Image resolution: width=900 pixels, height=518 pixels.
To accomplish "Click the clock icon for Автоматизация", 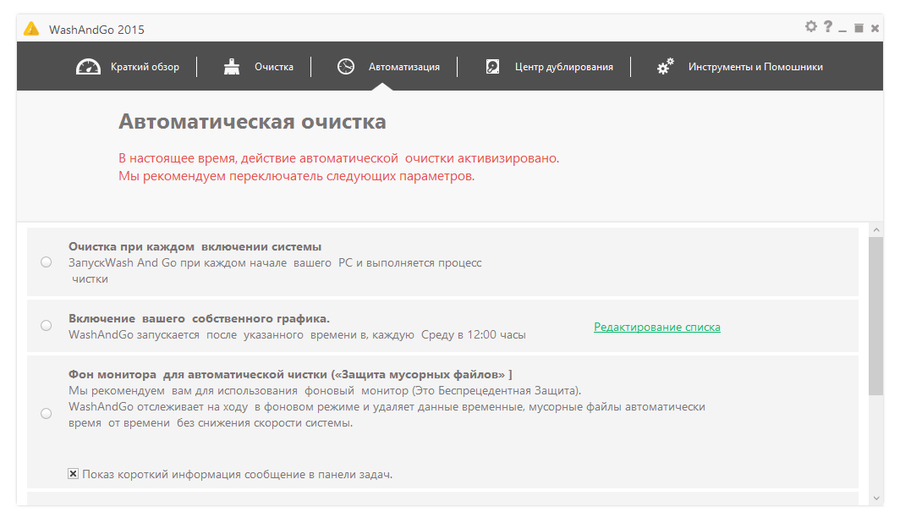I will 346,67.
